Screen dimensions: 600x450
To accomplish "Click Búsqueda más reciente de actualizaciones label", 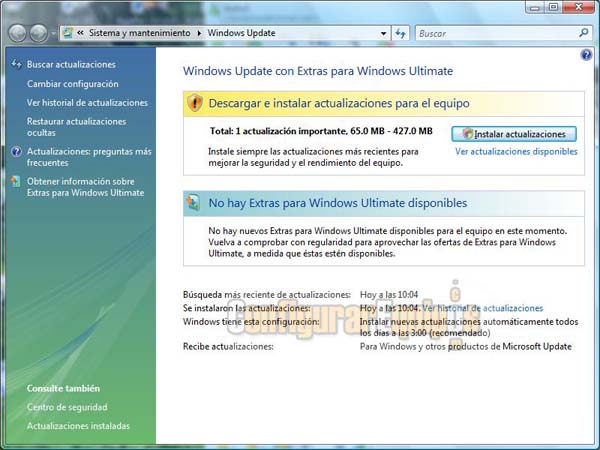I will coord(267,295).
